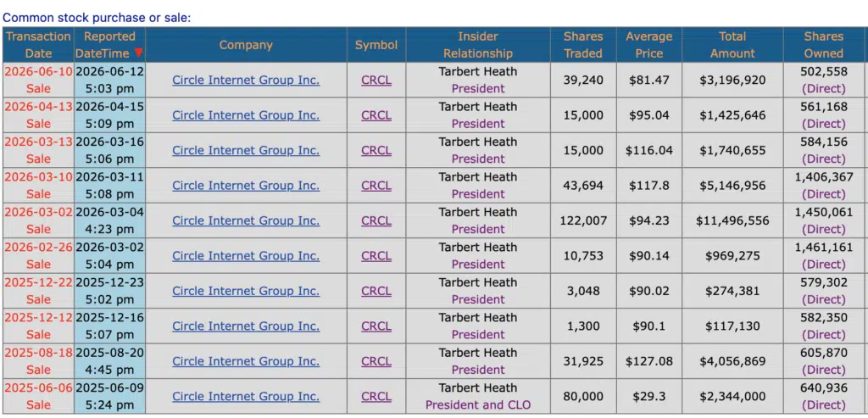This screenshot has height=418, width=868.
Task: Click CRCL symbol in 2026-03-13 row
Action: click(376, 150)
